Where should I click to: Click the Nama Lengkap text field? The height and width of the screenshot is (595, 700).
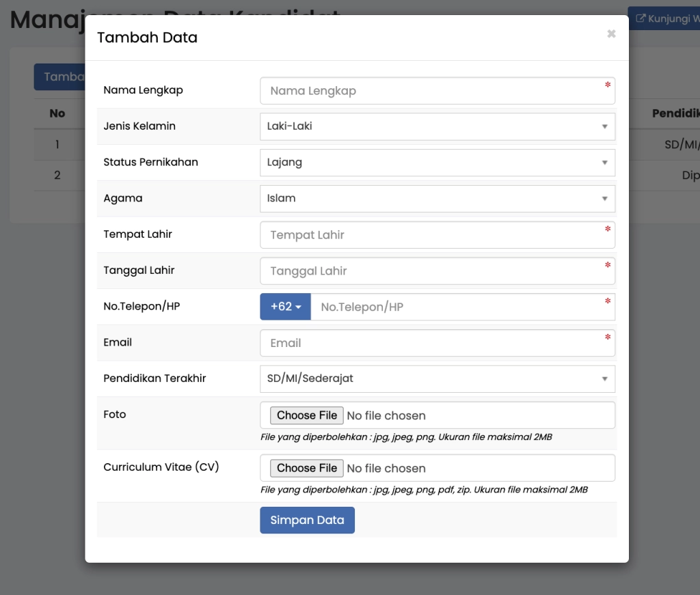[x=436, y=91]
